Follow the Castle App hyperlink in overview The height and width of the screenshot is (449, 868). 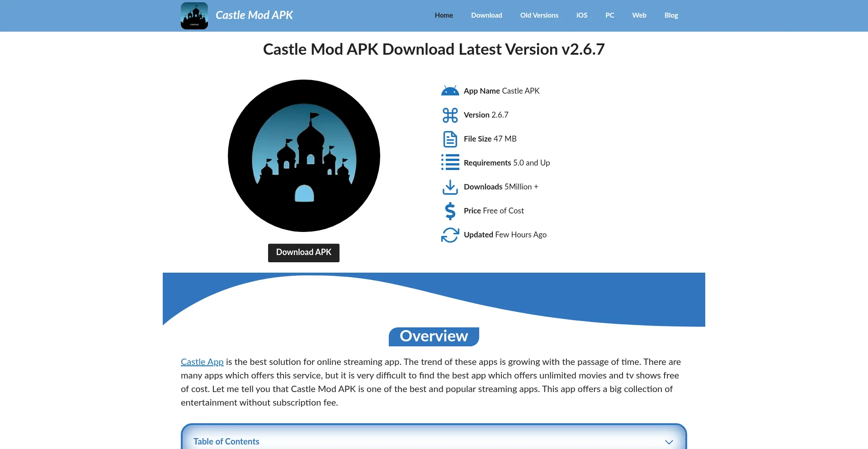coord(202,362)
